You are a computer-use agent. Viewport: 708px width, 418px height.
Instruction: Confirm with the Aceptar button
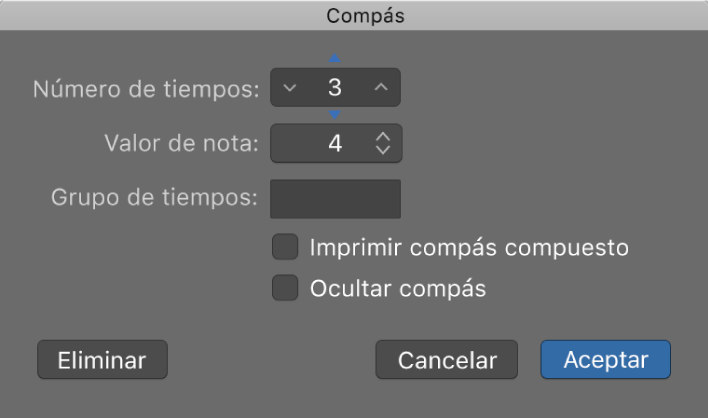point(605,360)
